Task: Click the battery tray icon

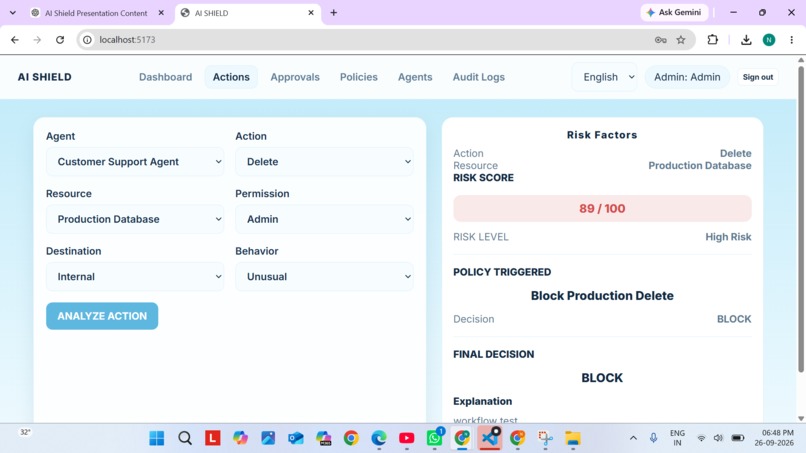Action: [x=738, y=438]
